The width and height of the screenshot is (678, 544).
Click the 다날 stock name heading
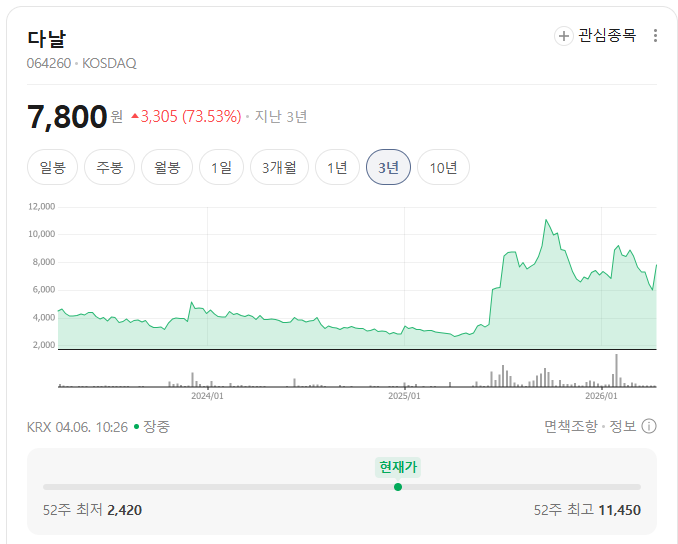(47, 38)
